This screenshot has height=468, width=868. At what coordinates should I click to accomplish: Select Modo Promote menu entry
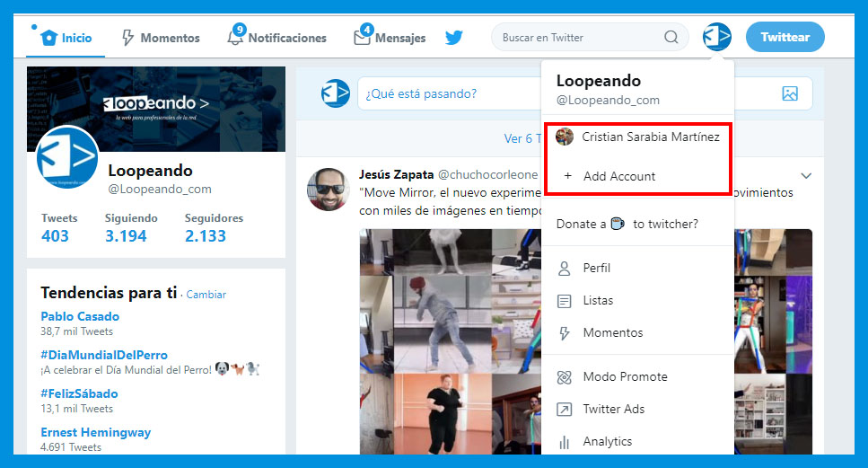(x=637, y=377)
